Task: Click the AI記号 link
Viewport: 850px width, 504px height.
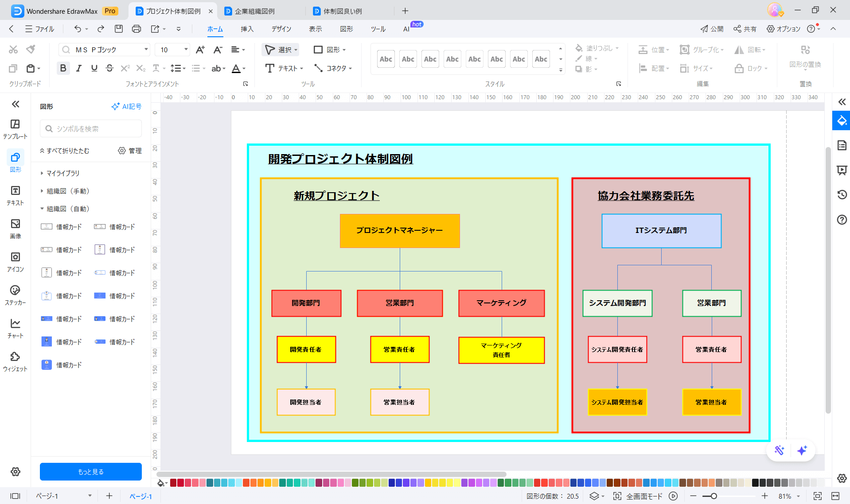Action: point(127,106)
